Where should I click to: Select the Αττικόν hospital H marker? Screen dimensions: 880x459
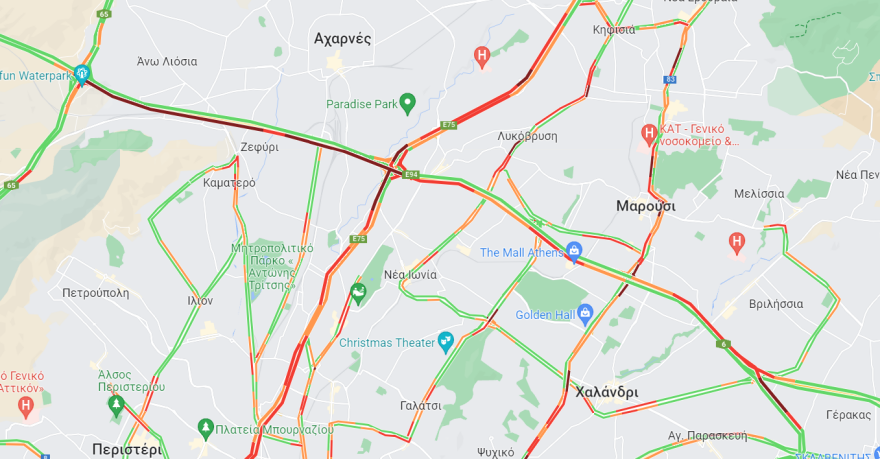point(25,406)
